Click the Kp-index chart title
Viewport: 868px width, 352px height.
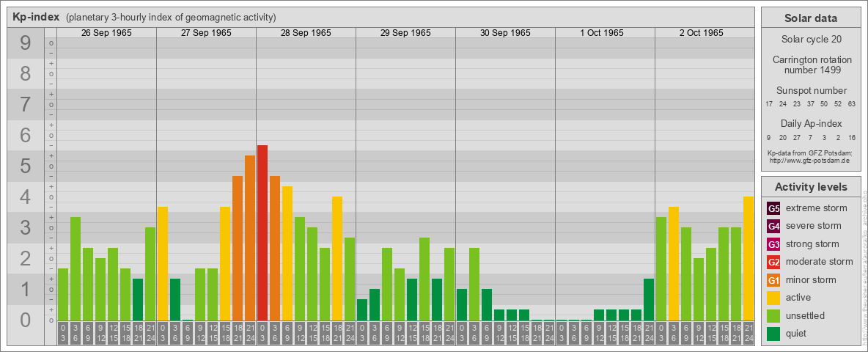(36, 17)
